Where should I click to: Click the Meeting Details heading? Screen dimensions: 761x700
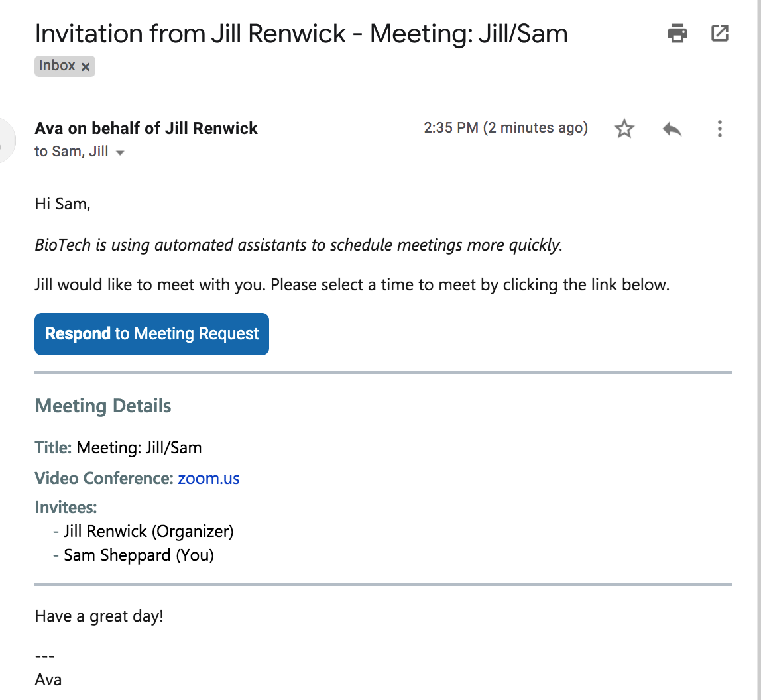(103, 406)
